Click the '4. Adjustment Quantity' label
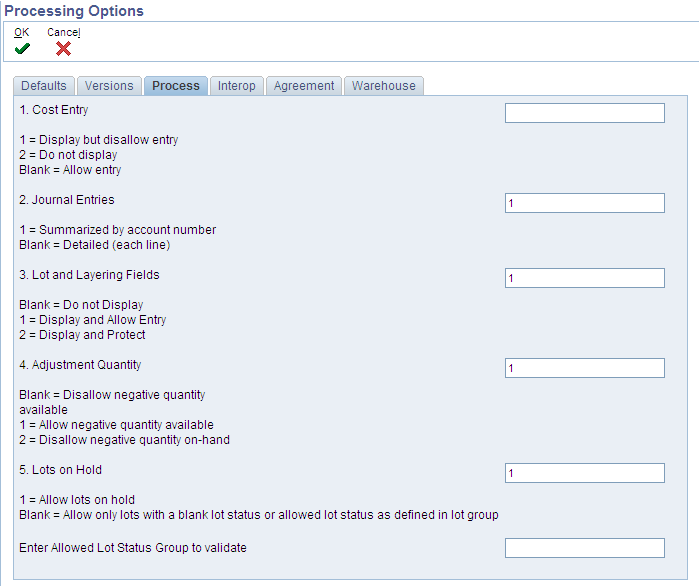 pyautogui.click(x=80, y=365)
